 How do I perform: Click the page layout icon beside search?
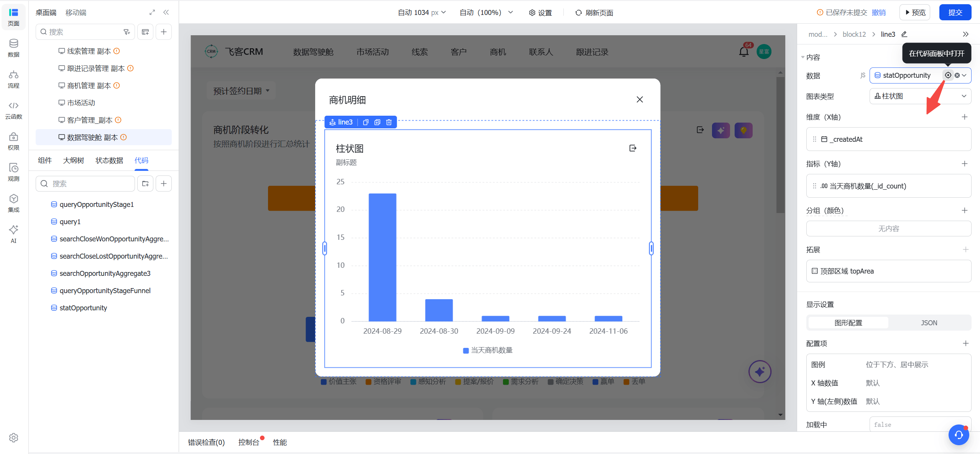click(145, 32)
